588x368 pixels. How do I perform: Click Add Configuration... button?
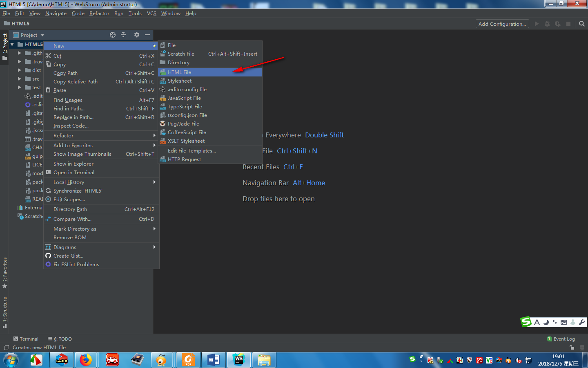pos(502,24)
